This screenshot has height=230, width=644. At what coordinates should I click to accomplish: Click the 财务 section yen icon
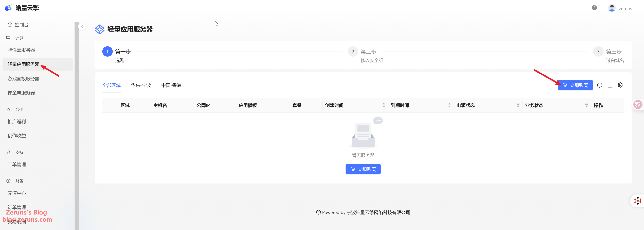[9, 181]
